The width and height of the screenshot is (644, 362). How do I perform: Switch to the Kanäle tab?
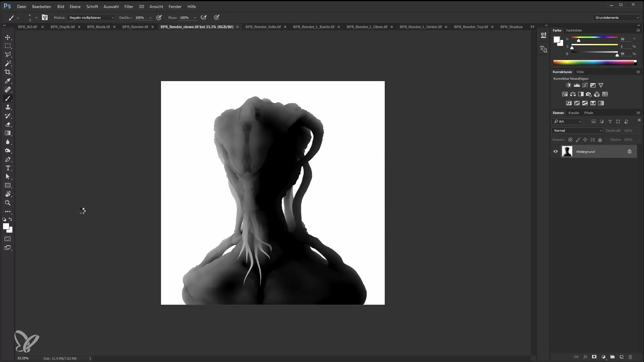pos(574,113)
